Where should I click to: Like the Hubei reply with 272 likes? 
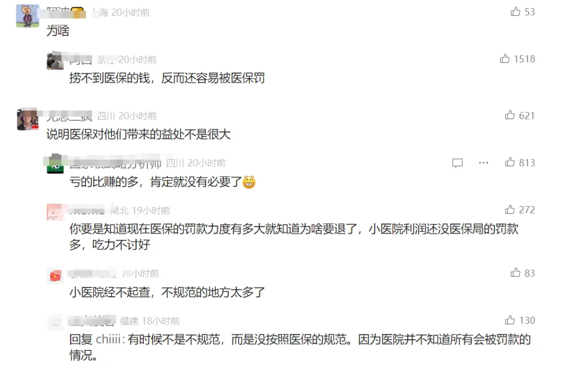[x=510, y=209]
